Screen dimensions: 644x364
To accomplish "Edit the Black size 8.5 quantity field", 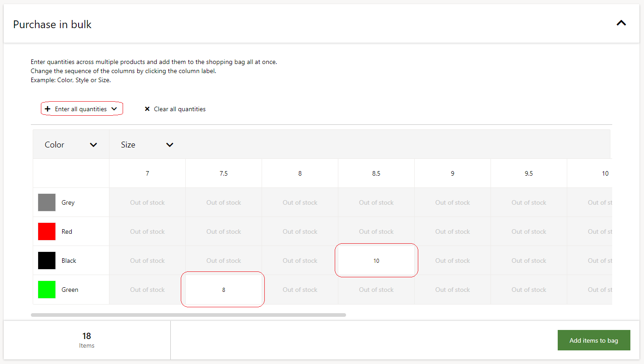I will (x=376, y=261).
